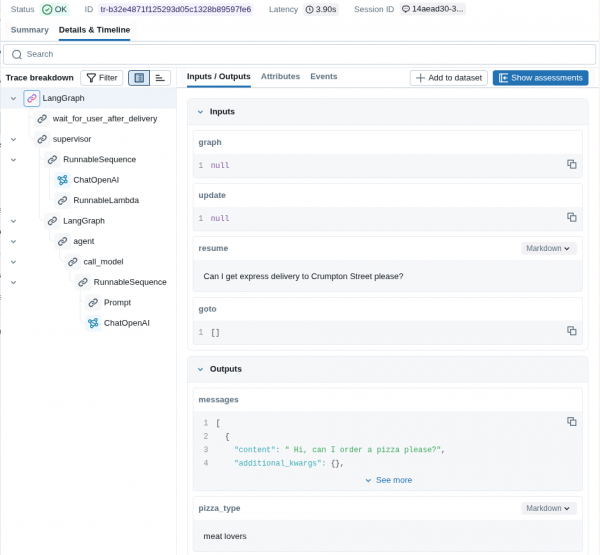600x555 pixels.
Task: Click the second RunnableSequence link icon
Action: 83,282
